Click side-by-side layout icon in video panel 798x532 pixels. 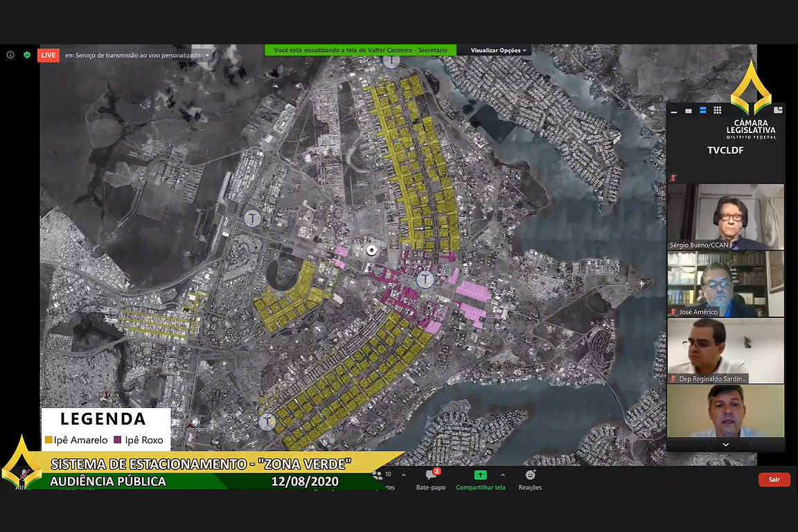click(778, 110)
